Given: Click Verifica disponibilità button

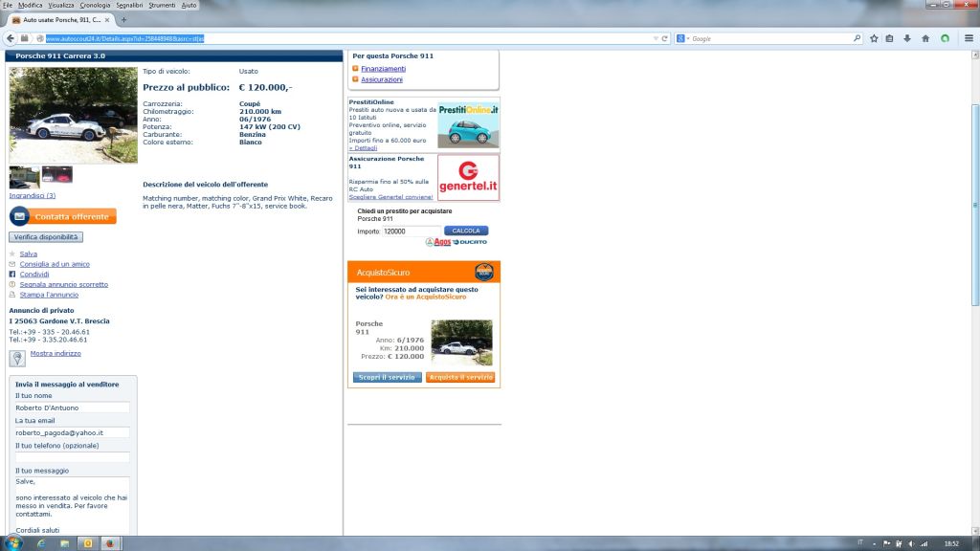Looking at the screenshot, I should 46,237.
